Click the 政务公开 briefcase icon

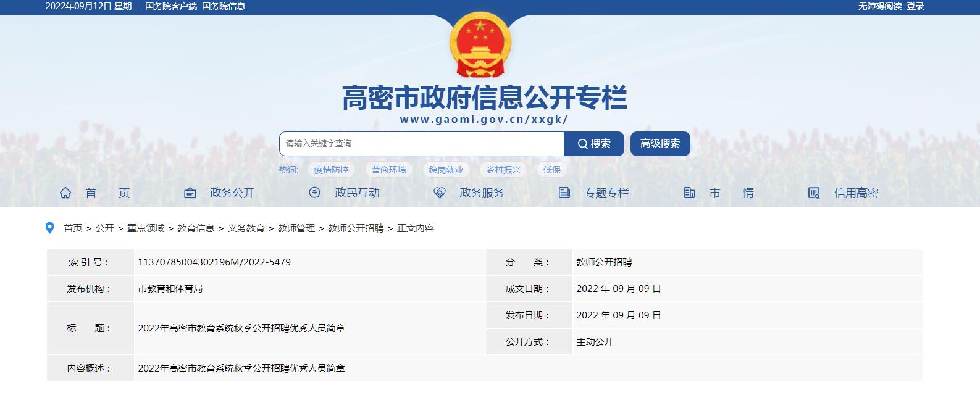[x=190, y=193]
